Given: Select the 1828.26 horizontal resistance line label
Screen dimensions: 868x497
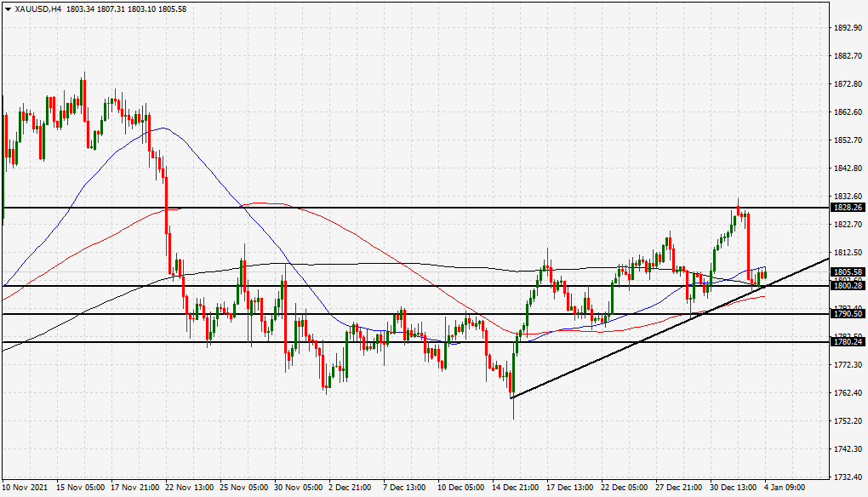Looking at the screenshot, I should pyautogui.click(x=848, y=207).
